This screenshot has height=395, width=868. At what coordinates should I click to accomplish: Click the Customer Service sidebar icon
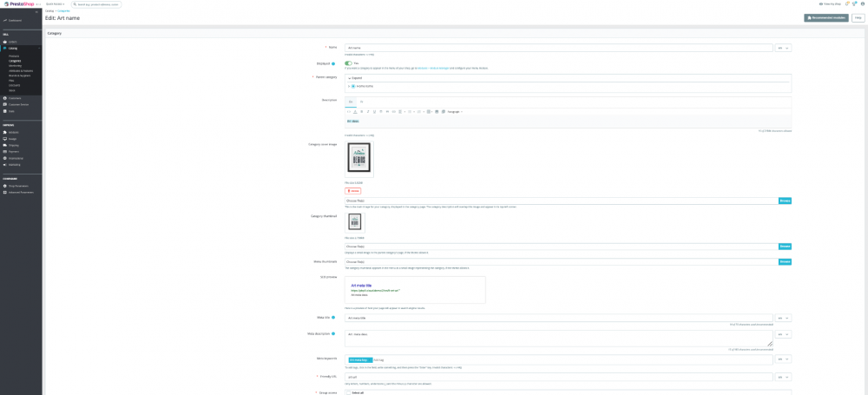[4, 104]
